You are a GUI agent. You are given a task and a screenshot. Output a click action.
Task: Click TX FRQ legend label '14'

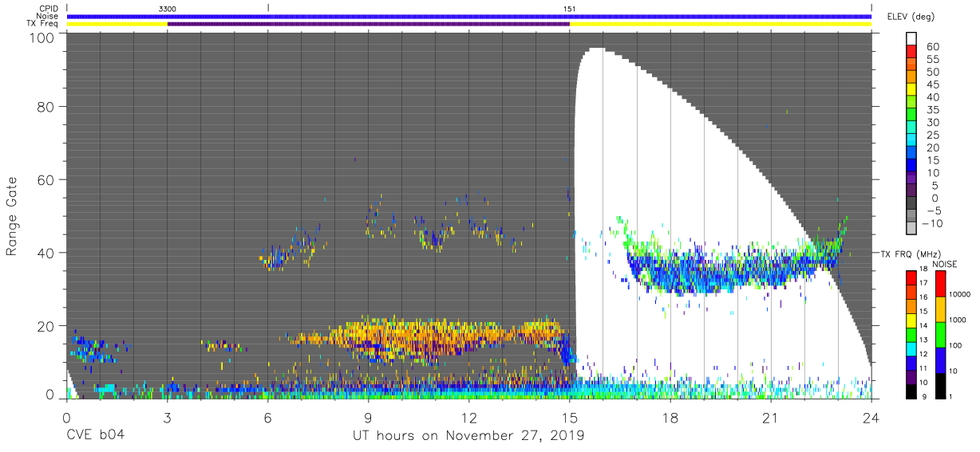tap(925, 326)
